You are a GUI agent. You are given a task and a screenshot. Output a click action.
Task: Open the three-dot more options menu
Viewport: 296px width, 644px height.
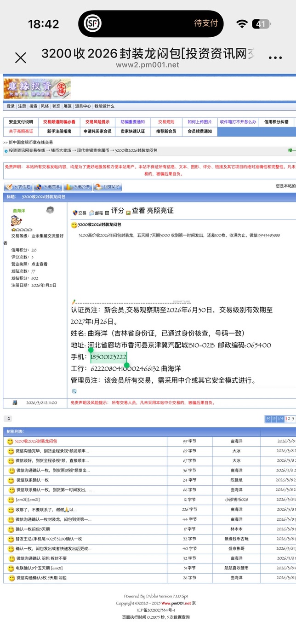(275, 57)
